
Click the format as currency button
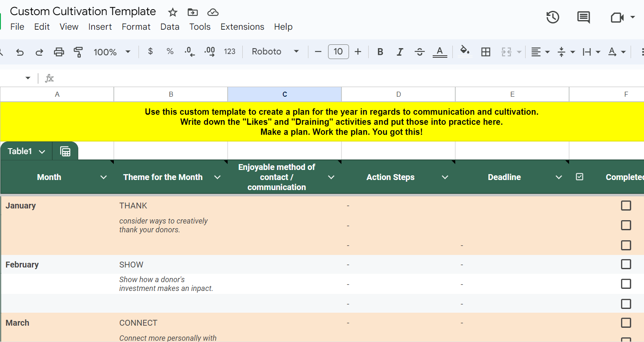150,51
